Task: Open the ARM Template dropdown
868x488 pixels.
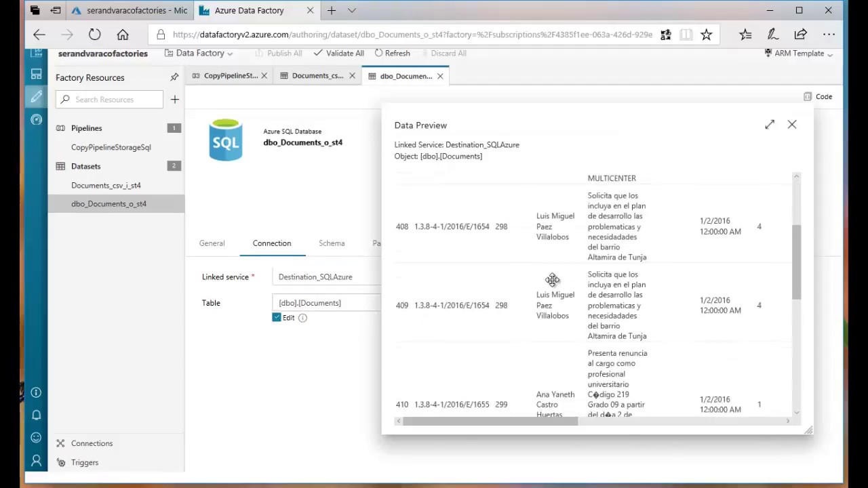Action: click(798, 53)
